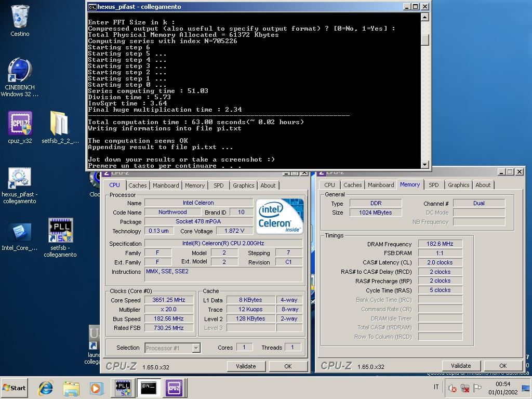Click the Multiplier value x 20.0
532x399 pixels.
[x=169, y=310]
